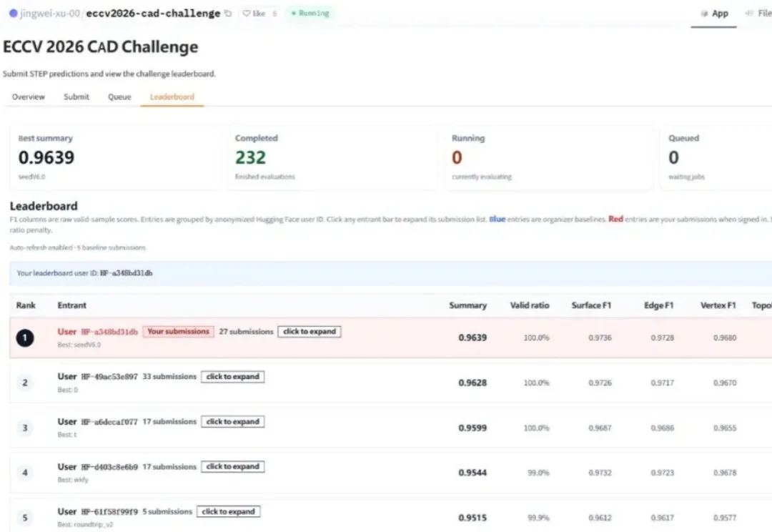Open the jingwei-xu-00 owner link

[50, 14]
